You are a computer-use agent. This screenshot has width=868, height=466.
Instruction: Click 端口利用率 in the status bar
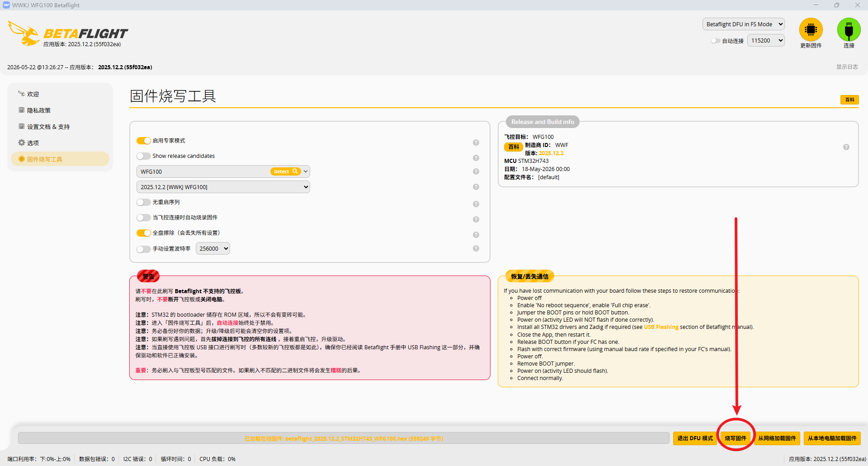[39, 459]
